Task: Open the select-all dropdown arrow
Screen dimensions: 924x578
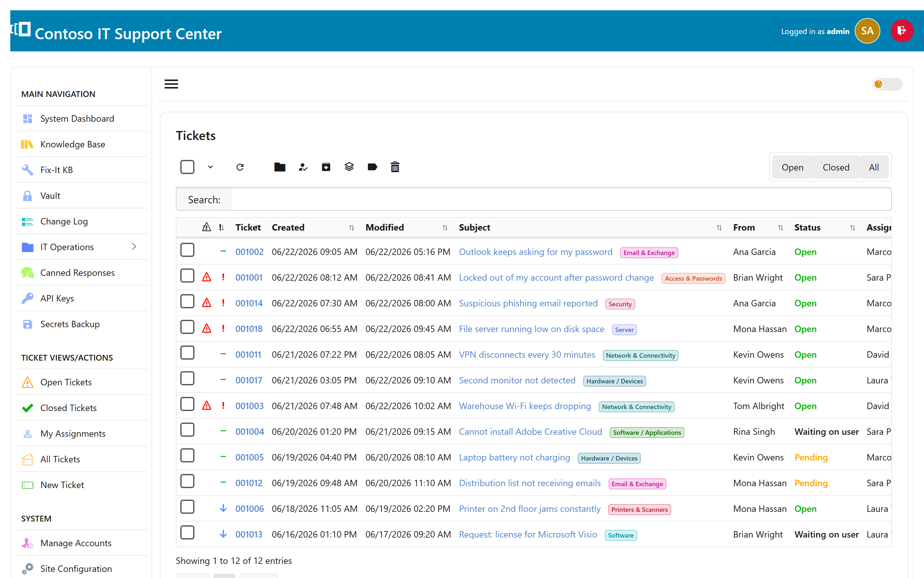Action: point(210,167)
